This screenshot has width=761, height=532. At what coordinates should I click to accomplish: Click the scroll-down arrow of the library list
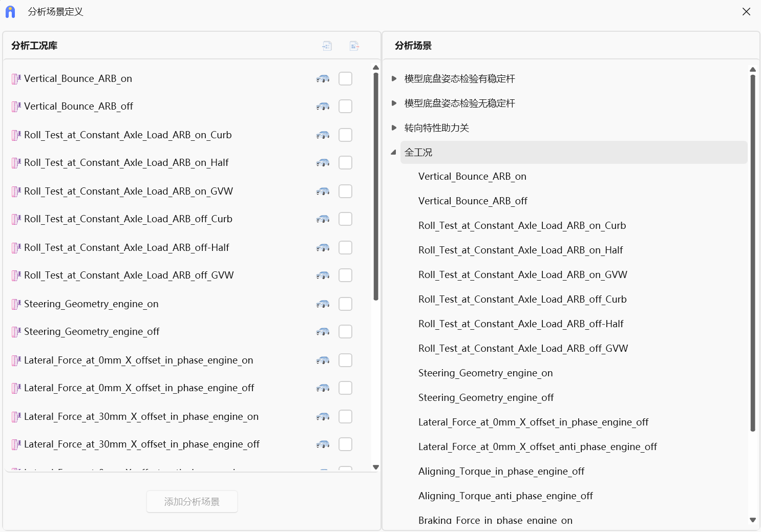[376, 467]
